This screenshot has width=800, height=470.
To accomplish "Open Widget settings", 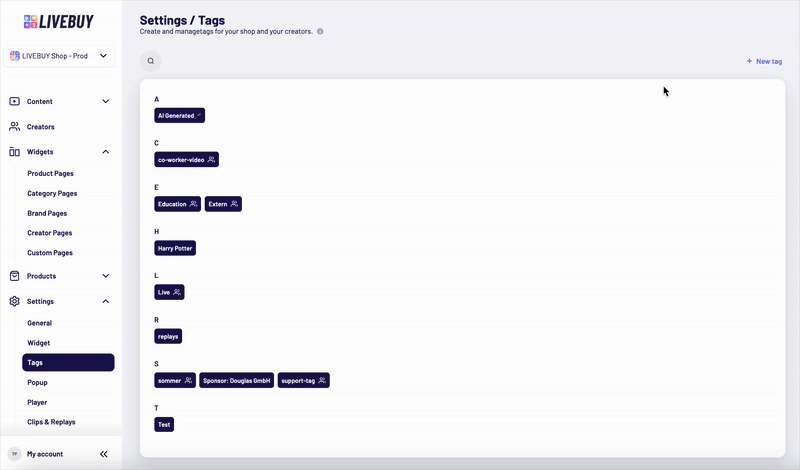I will [38, 343].
